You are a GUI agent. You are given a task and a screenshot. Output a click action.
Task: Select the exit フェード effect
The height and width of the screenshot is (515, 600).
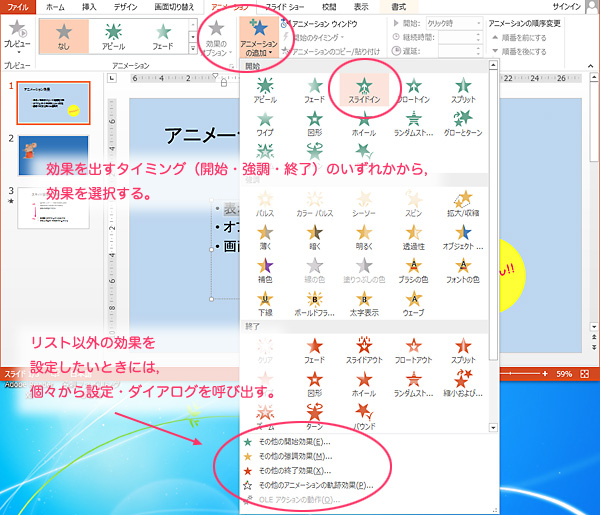click(x=315, y=350)
